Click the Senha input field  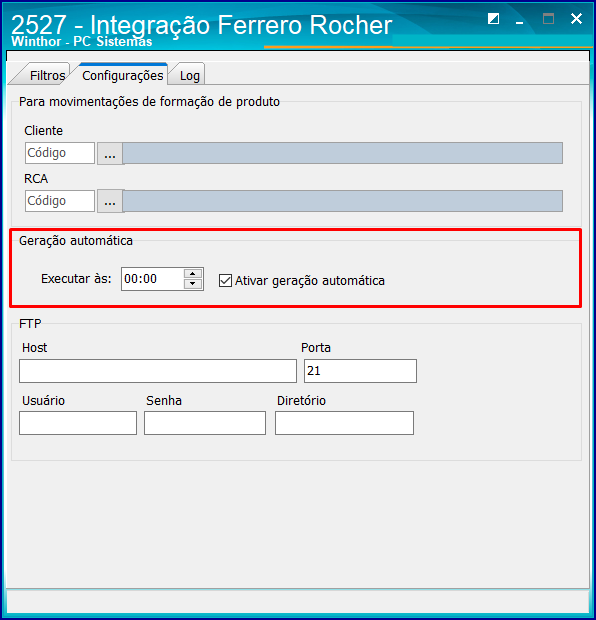pyautogui.click(x=205, y=423)
